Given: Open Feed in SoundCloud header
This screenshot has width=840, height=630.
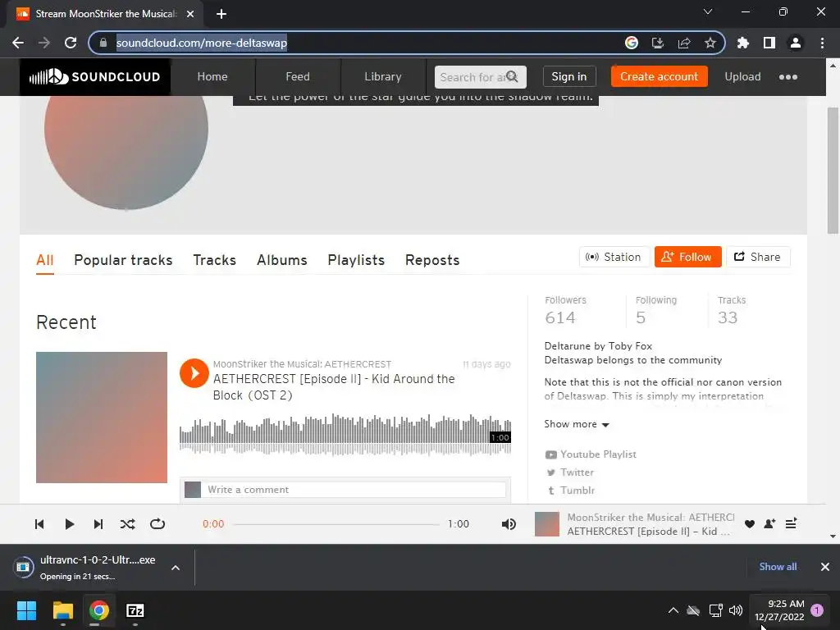Looking at the screenshot, I should tap(298, 76).
